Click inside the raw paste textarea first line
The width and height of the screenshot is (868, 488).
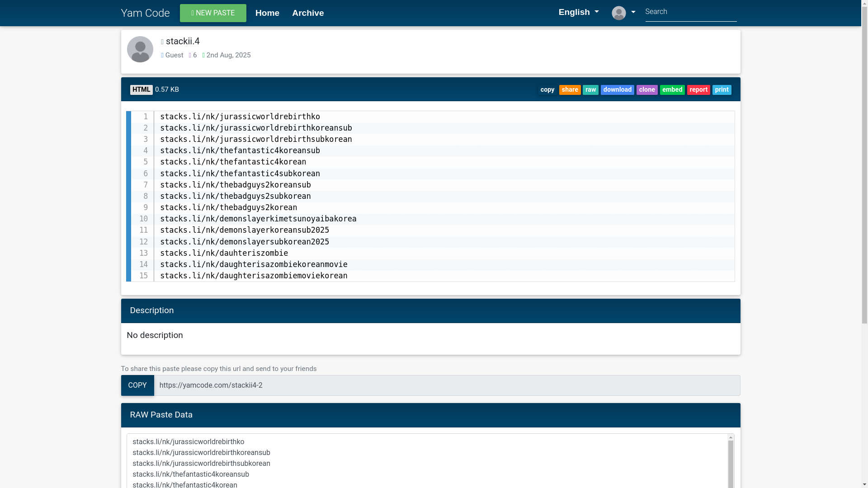click(x=188, y=442)
